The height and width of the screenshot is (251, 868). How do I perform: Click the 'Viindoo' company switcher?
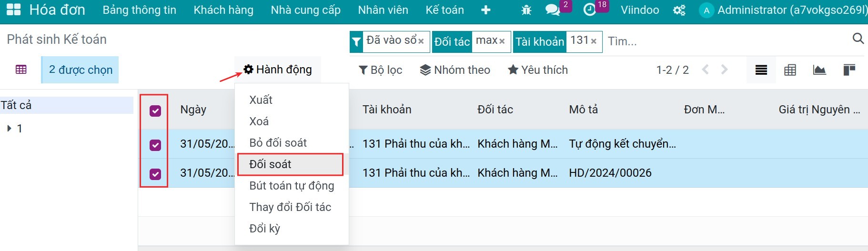tap(640, 10)
